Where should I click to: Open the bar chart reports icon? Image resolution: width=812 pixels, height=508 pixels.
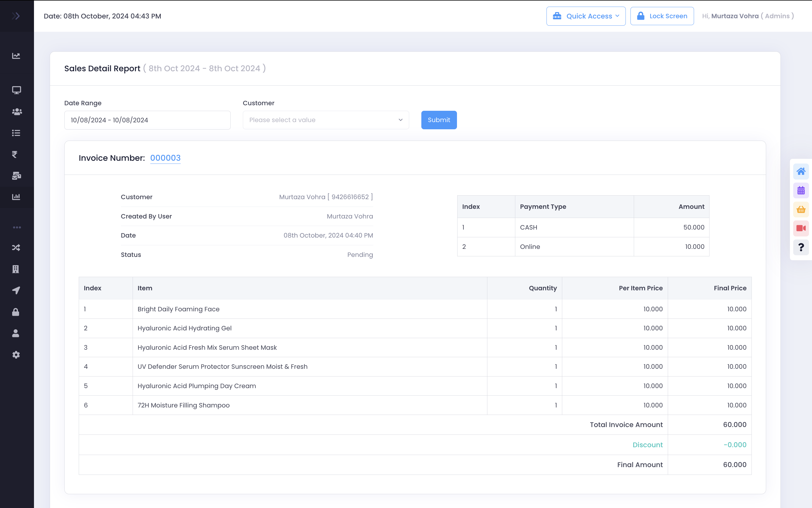16,197
